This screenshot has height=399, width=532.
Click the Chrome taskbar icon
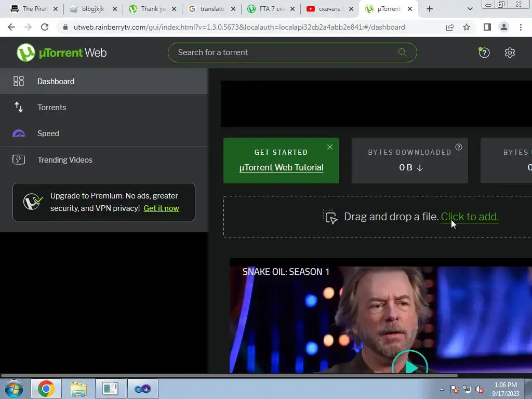tap(46, 389)
